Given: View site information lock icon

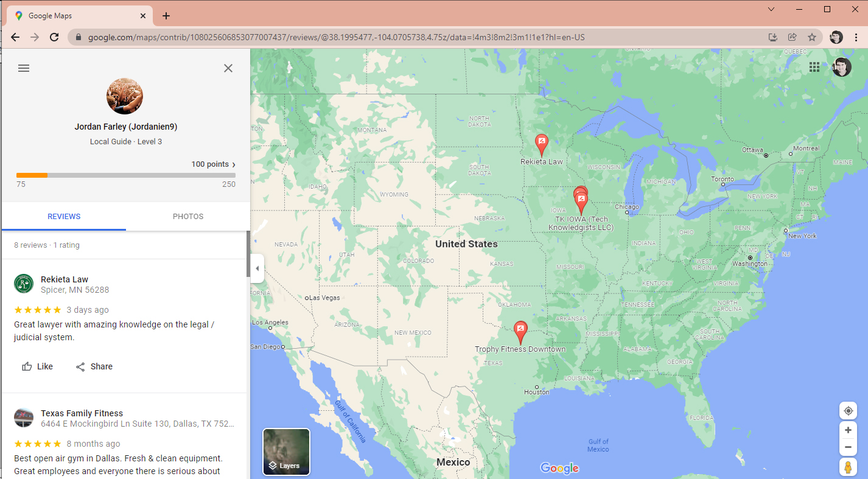Looking at the screenshot, I should (78, 37).
